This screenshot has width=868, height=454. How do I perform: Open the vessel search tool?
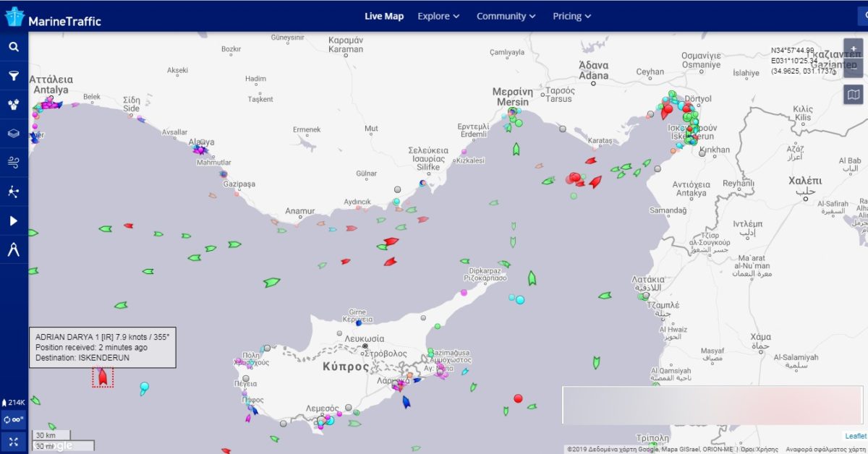(x=14, y=47)
